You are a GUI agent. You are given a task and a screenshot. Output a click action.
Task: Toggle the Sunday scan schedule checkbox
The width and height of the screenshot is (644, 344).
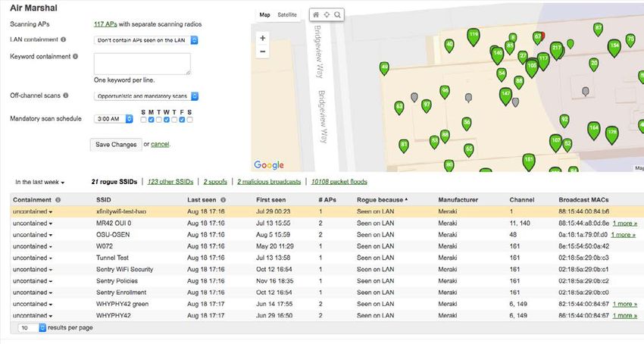pyautogui.click(x=143, y=120)
